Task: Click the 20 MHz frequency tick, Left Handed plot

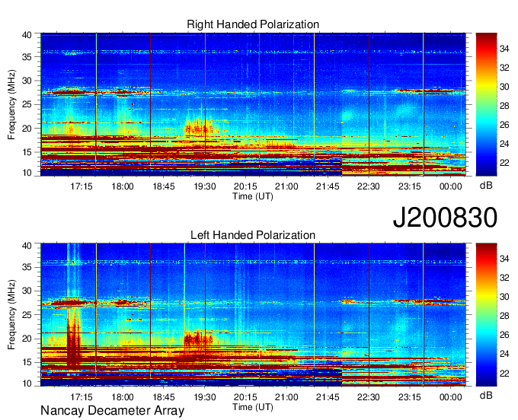Action: [x=27, y=339]
